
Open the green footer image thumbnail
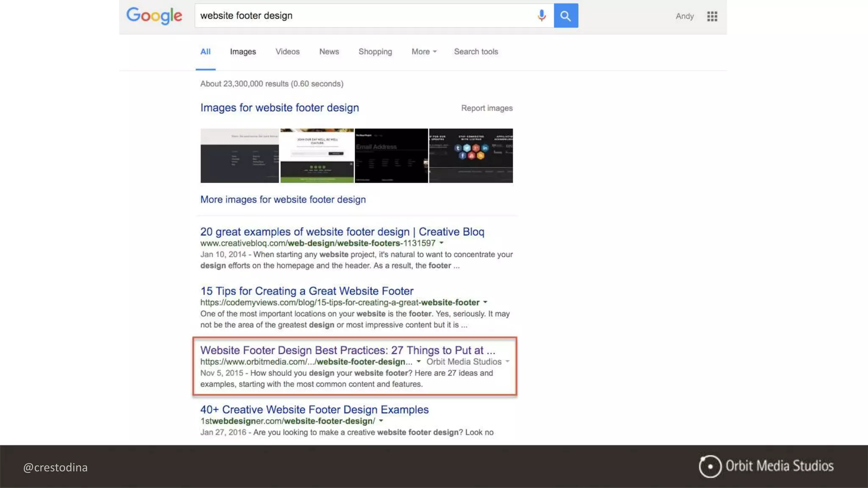point(317,156)
